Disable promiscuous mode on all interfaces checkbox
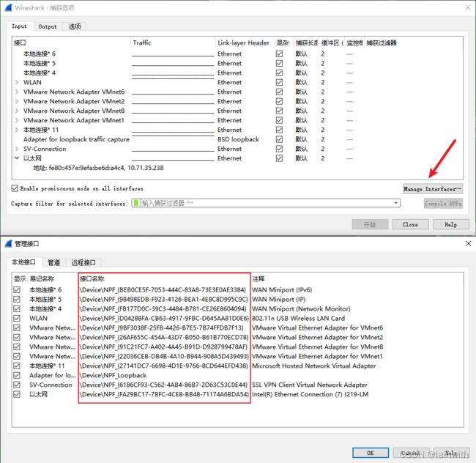Screen dimensions: 476x463 15,188
